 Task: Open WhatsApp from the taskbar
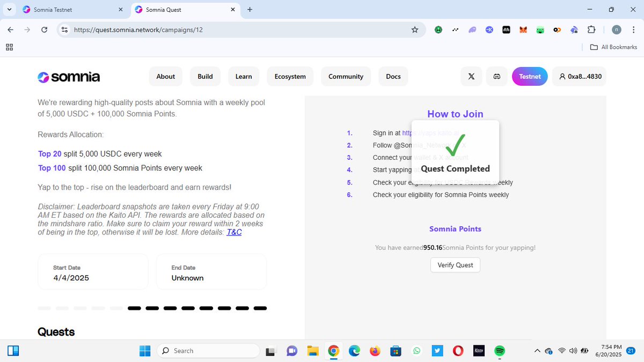point(417,351)
